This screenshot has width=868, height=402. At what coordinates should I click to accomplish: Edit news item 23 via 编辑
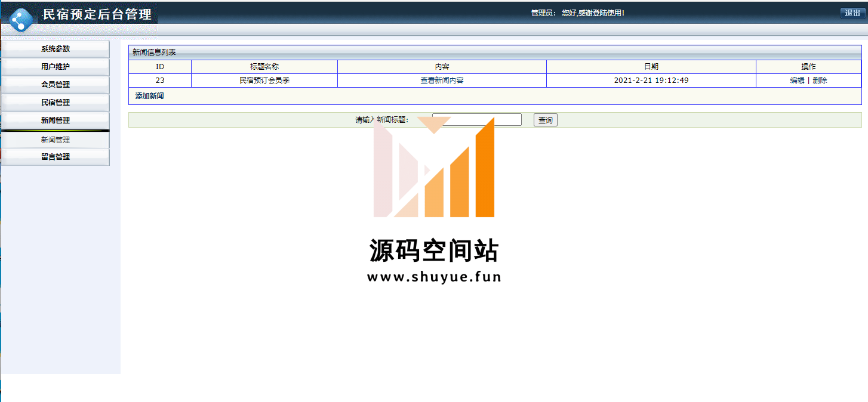coord(797,81)
